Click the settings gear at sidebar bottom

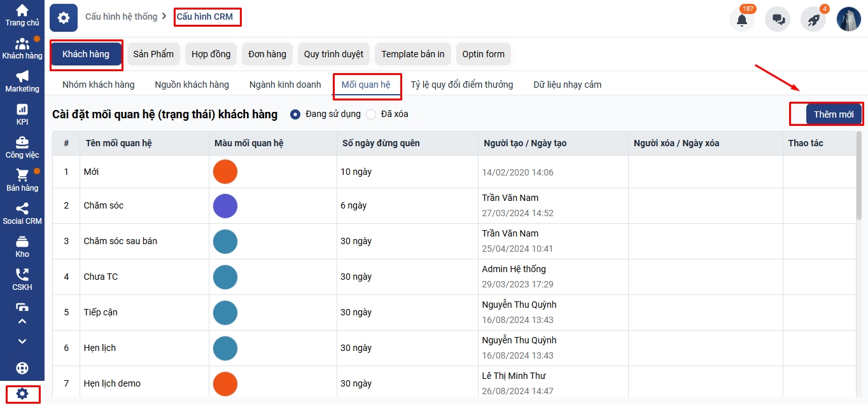pos(22,394)
